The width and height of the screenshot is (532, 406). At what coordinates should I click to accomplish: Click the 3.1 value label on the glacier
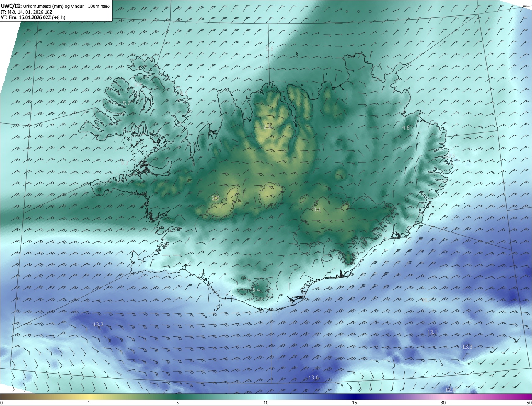[x=317, y=209]
